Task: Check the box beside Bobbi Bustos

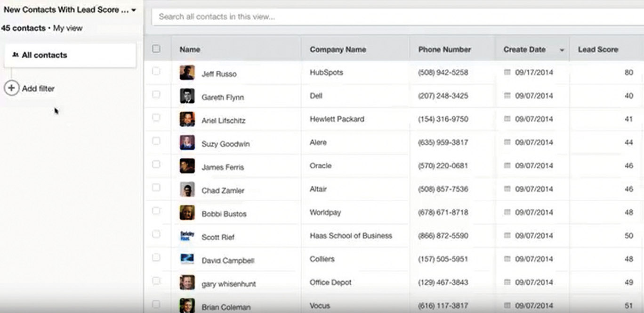Action: (x=156, y=211)
